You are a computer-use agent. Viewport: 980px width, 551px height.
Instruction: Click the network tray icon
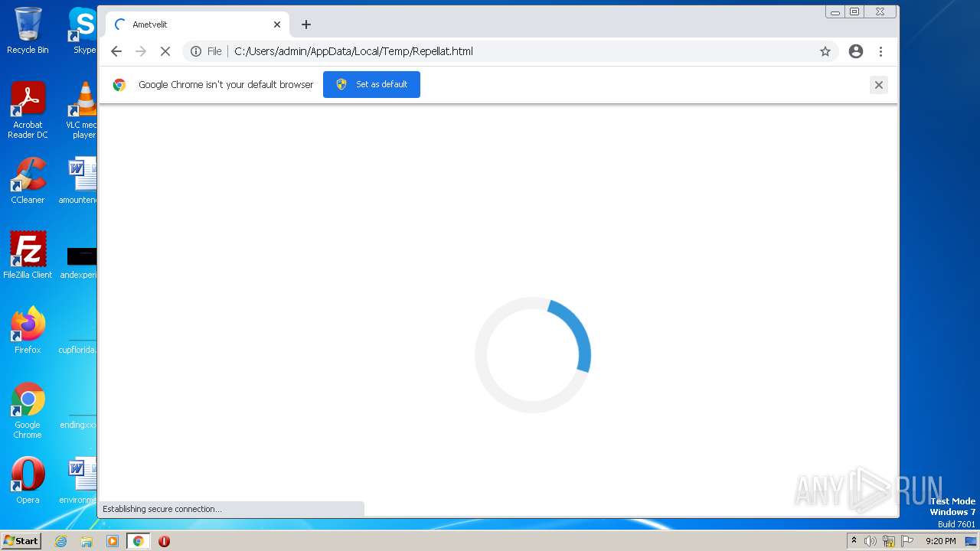coord(889,541)
